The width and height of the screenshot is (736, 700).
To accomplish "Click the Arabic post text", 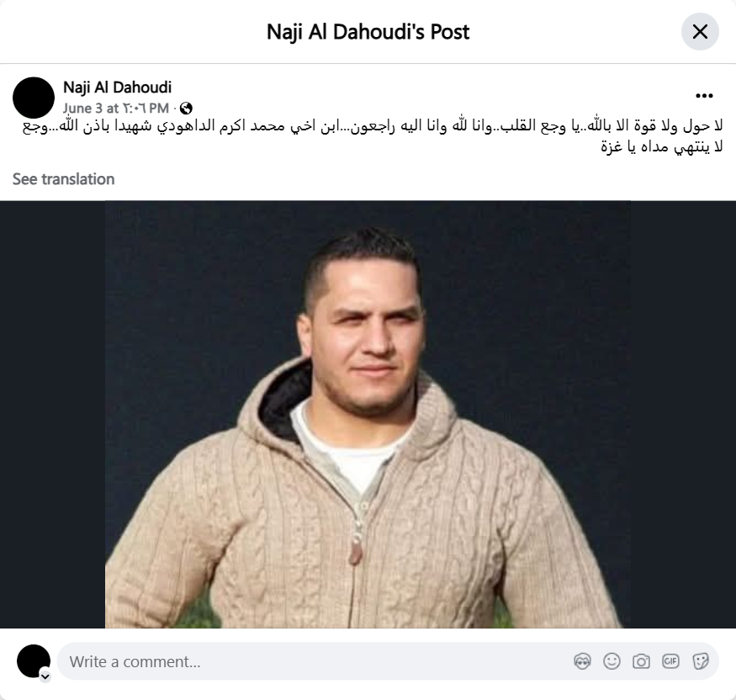I will 373,136.
